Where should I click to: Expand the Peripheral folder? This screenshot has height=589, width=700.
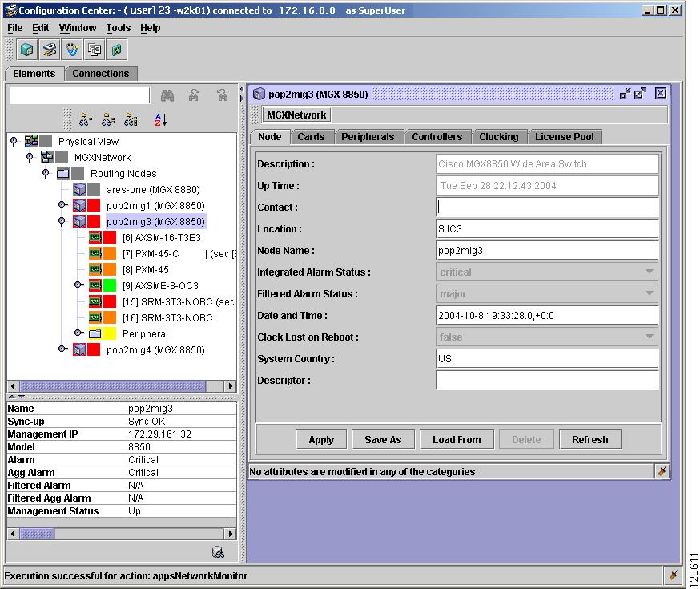click(x=78, y=333)
